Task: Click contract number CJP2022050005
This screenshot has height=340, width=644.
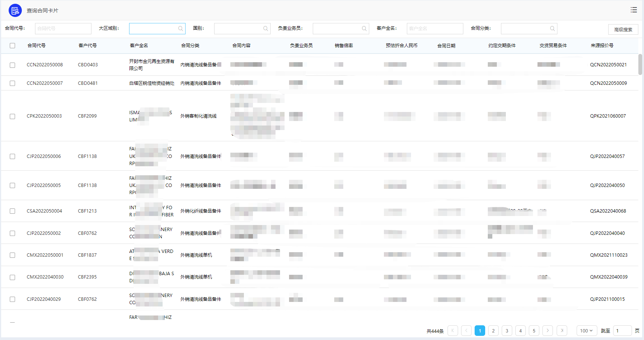Action: (44, 185)
